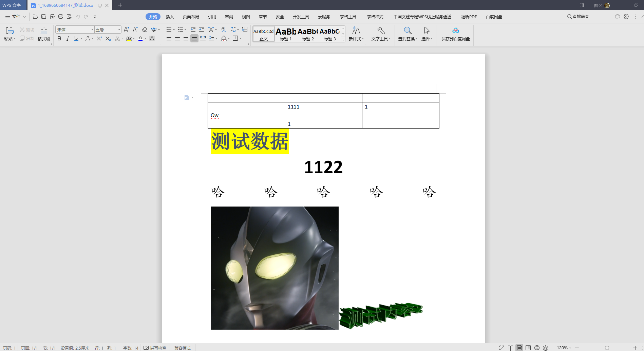
Task: Center align the text
Action: tap(177, 38)
